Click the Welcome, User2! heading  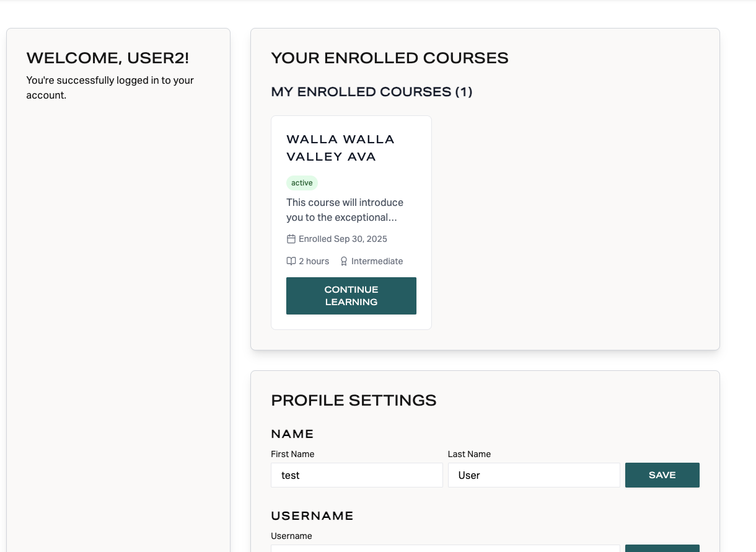(108, 58)
